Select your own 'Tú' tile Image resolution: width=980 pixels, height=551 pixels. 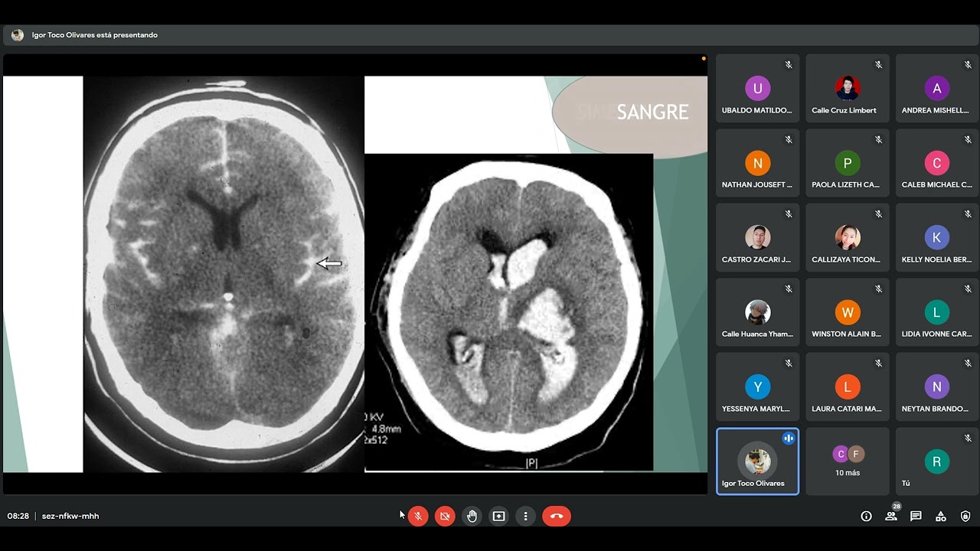click(937, 461)
